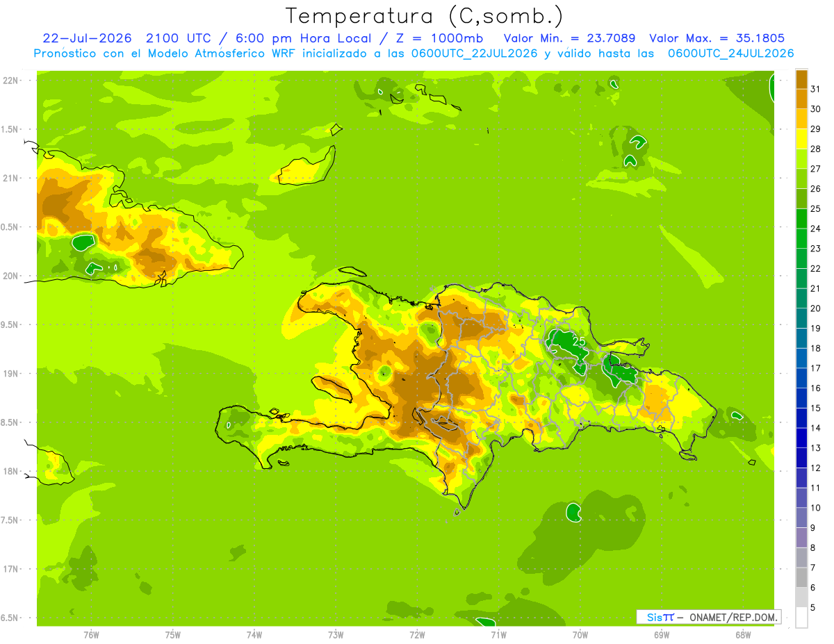The width and height of the screenshot is (834, 644).
Task: Click the "6:00 pm Hora Local" text
Action: [x=303, y=38]
